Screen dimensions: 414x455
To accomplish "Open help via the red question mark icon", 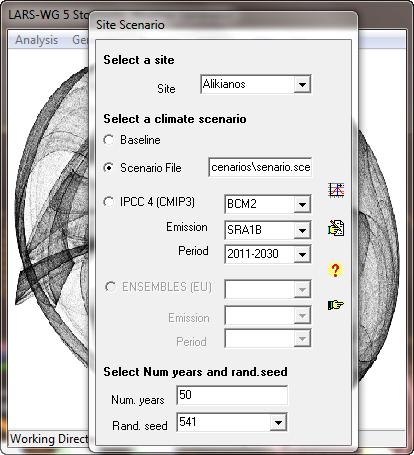I will click(335, 270).
